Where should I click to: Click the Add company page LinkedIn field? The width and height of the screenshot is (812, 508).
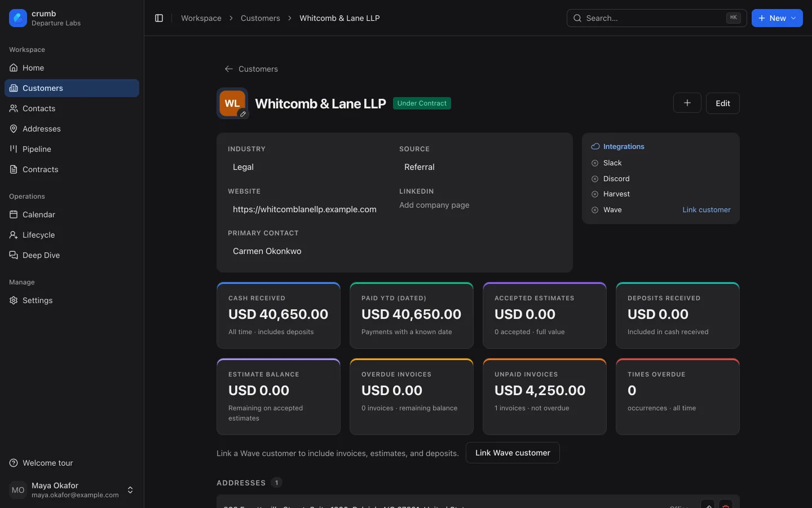pyautogui.click(x=434, y=205)
